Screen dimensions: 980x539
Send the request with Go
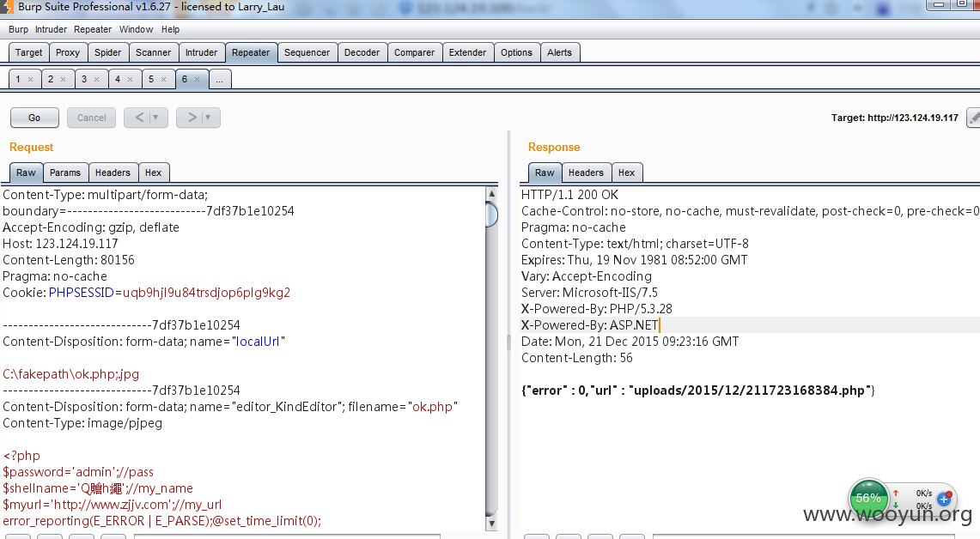tap(34, 118)
